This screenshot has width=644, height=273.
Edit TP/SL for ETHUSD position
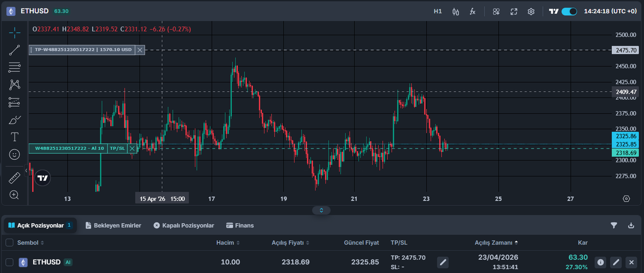tap(442, 262)
